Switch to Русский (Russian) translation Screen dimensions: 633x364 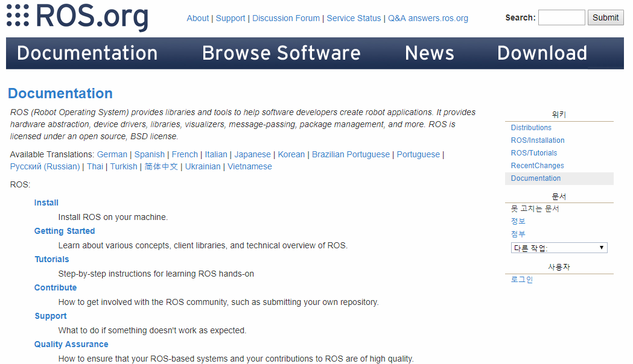45,166
